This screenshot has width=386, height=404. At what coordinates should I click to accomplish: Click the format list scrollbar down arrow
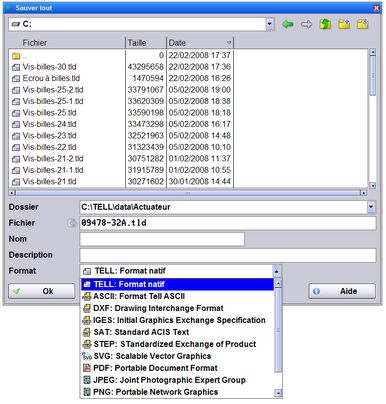pos(278,393)
